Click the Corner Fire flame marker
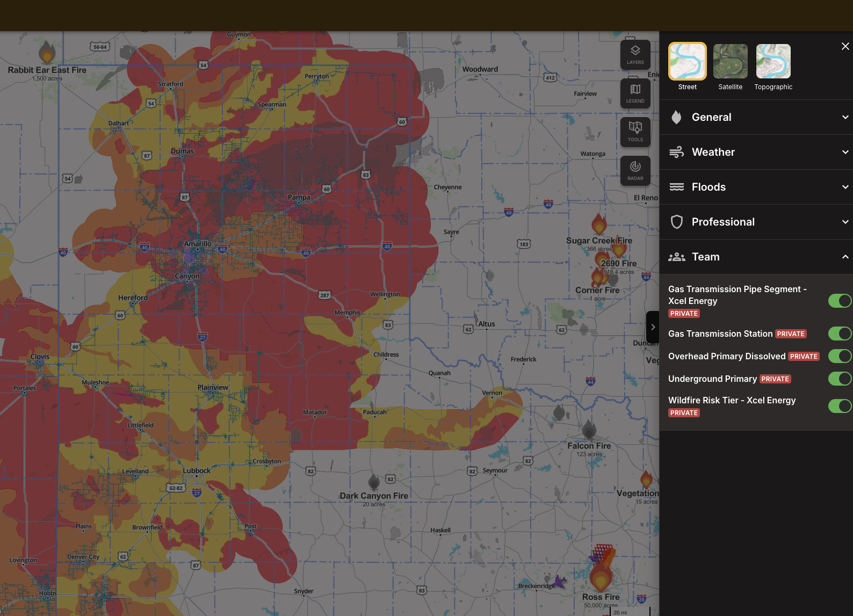Image resolution: width=853 pixels, height=616 pixels. coord(597,278)
